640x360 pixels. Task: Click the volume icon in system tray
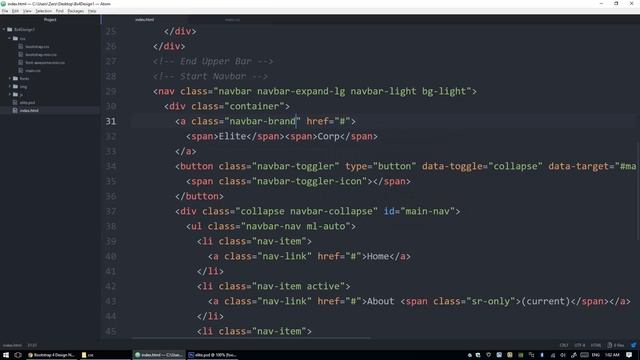tap(563, 355)
